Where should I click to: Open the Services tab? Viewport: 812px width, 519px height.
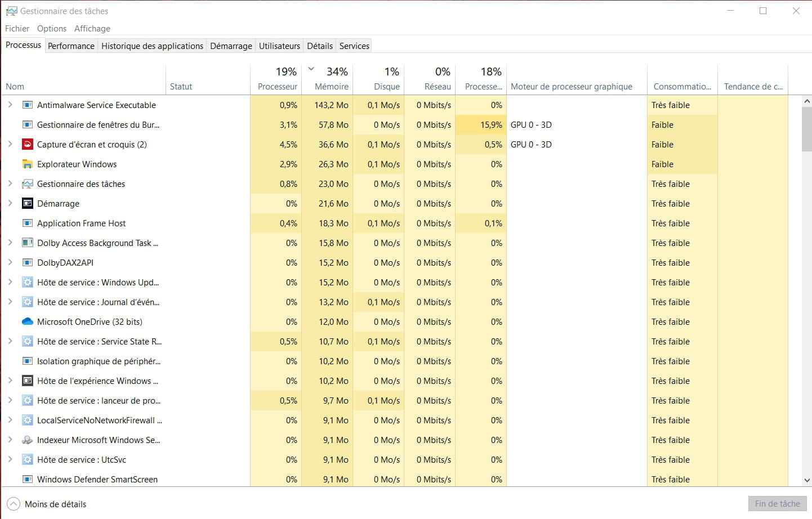(x=354, y=46)
